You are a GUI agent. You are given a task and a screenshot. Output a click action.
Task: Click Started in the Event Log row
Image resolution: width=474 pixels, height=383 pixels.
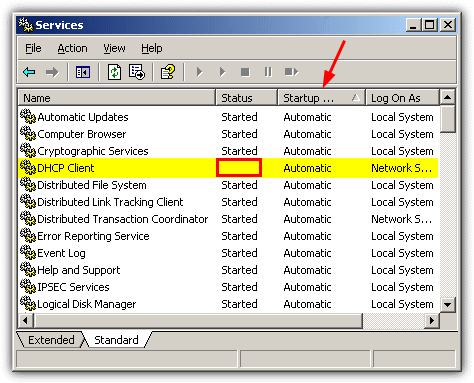(x=239, y=253)
